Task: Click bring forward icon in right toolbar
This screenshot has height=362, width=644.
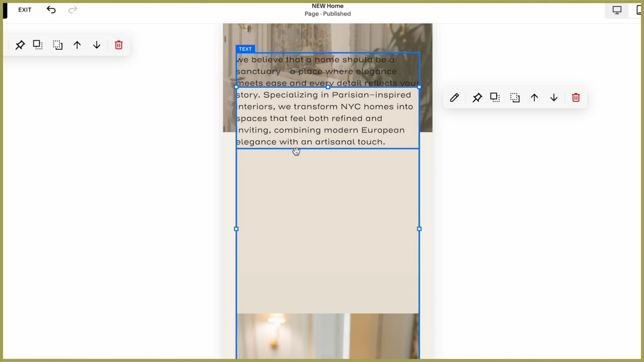Action: pos(495,98)
